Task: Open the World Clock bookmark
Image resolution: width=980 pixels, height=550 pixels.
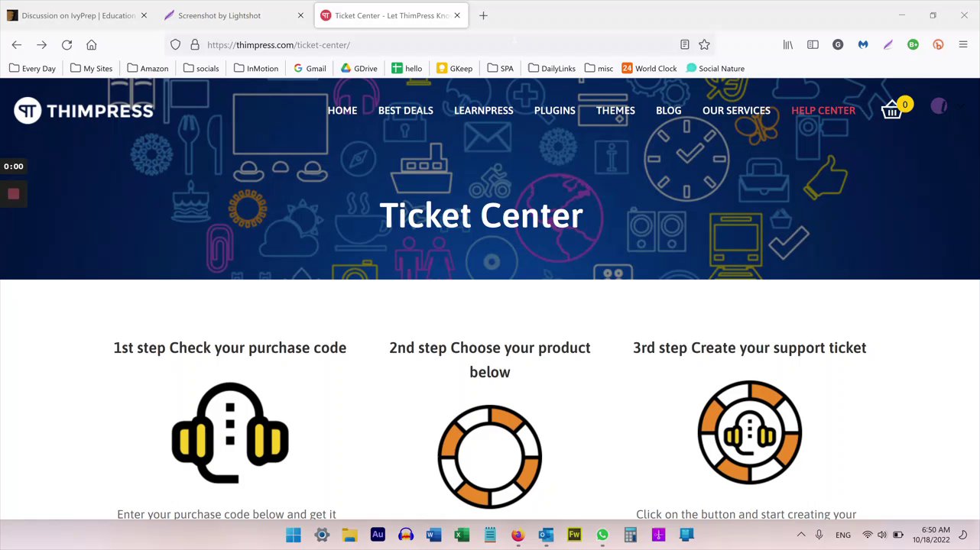Action: coord(650,69)
